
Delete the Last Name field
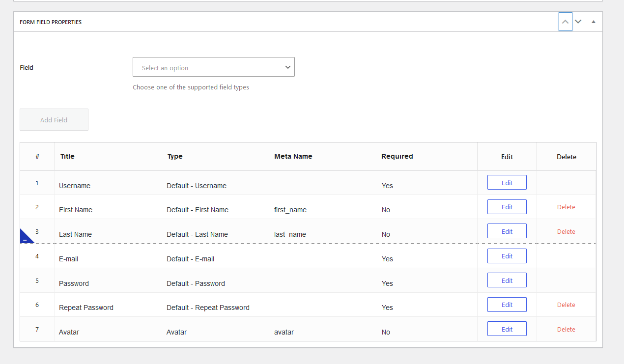566,232
